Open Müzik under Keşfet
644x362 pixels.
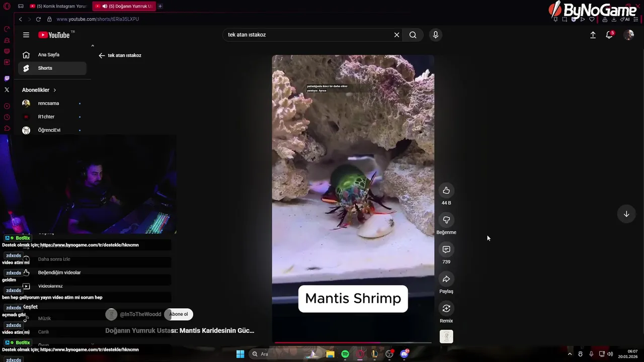point(44,318)
